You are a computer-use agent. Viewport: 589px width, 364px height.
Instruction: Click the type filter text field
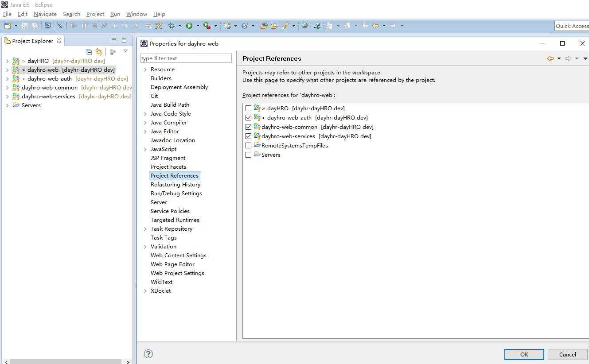pyautogui.click(x=186, y=58)
